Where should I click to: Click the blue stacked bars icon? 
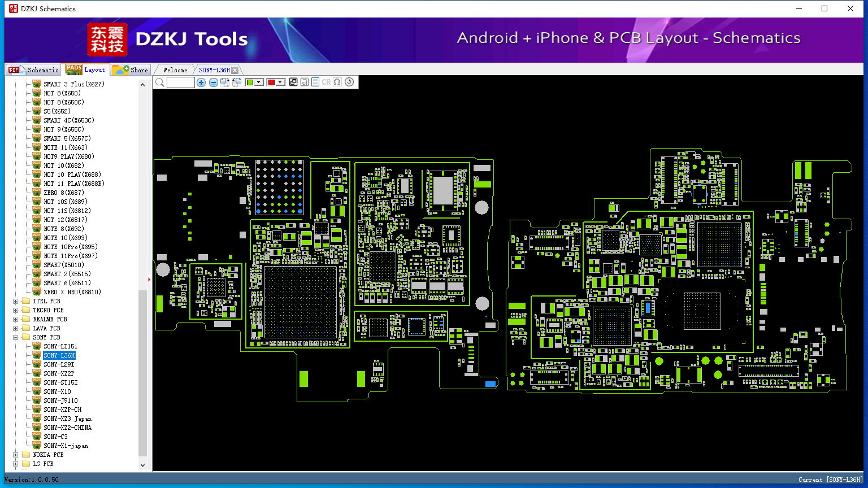[315, 82]
